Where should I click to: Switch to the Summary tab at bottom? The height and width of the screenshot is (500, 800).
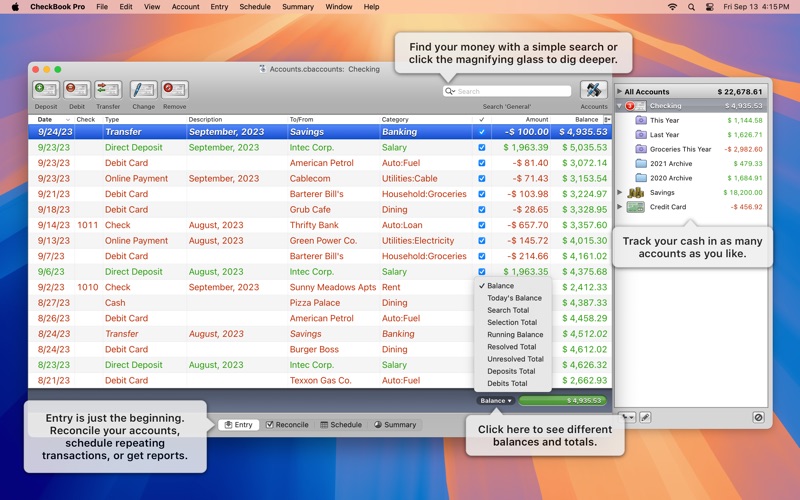(395, 424)
